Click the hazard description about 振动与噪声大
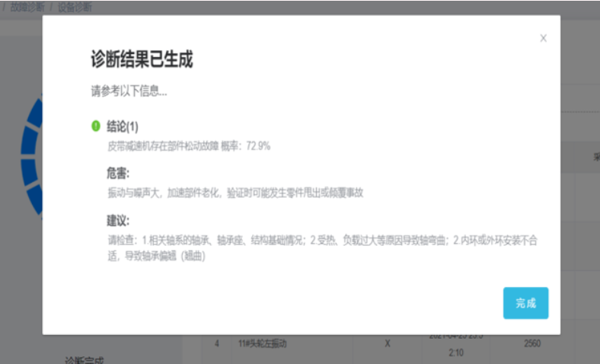600x364 pixels. (235, 193)
